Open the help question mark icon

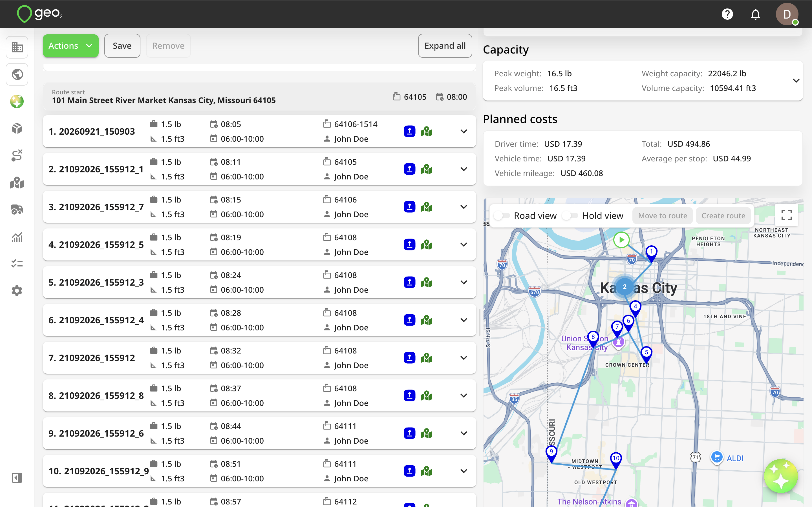pos(727,14)
